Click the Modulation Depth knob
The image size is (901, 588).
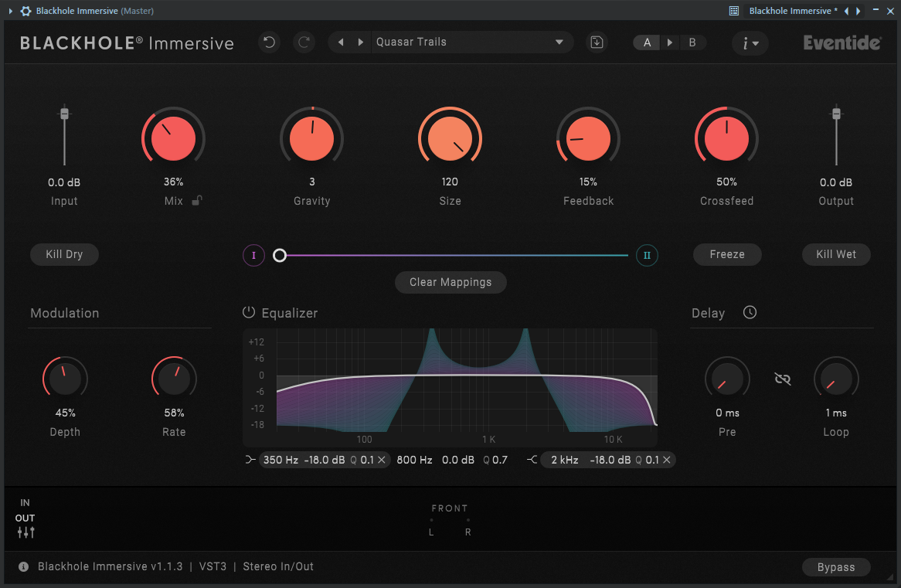coord(65,379)
